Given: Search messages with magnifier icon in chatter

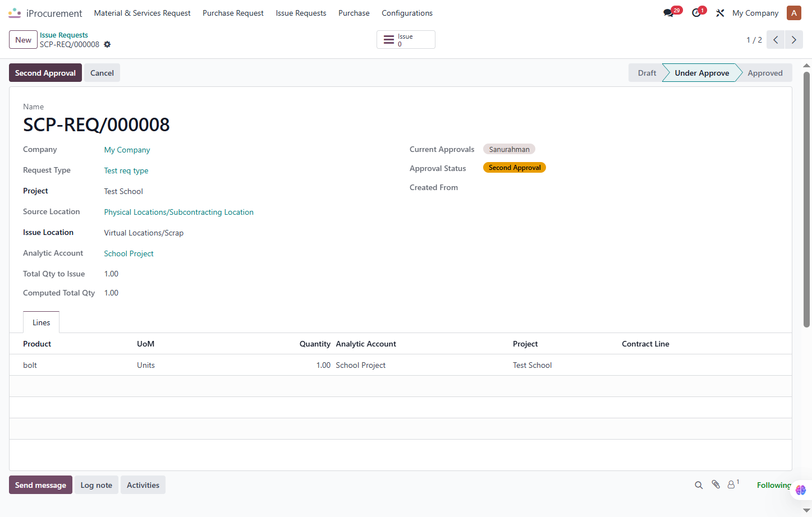Looking at the screenshot, I should pos(699,485).
